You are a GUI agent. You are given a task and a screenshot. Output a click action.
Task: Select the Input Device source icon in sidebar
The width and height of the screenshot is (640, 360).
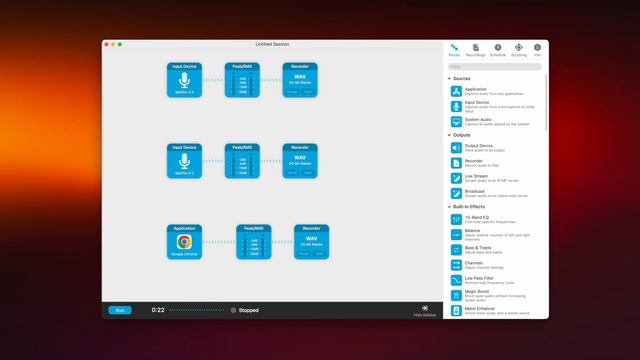pyautogui.click(x=456, y=107)
